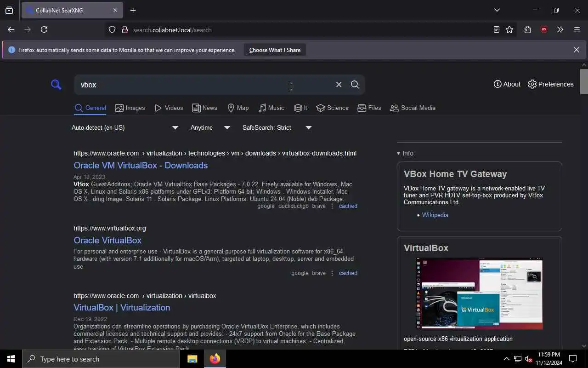Screen dimensions: 588x368
Task: Reload the current page
Action: click(44, 29)
